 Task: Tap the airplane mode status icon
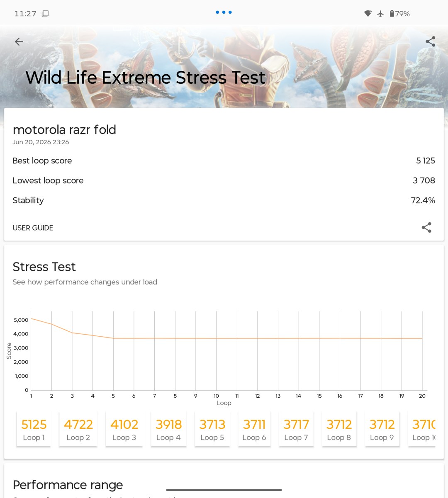click(x=380, y=14)
